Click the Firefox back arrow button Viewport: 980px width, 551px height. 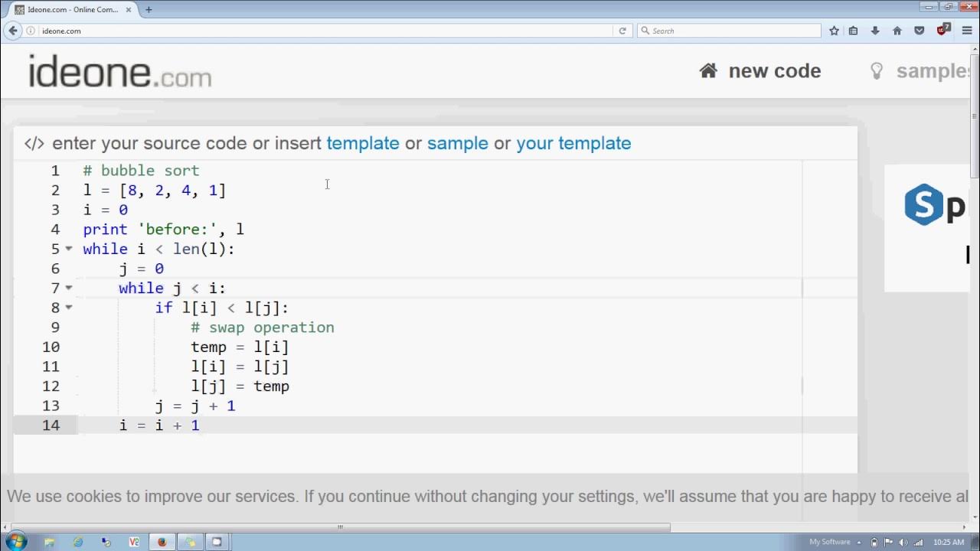(x=13, y=31)
